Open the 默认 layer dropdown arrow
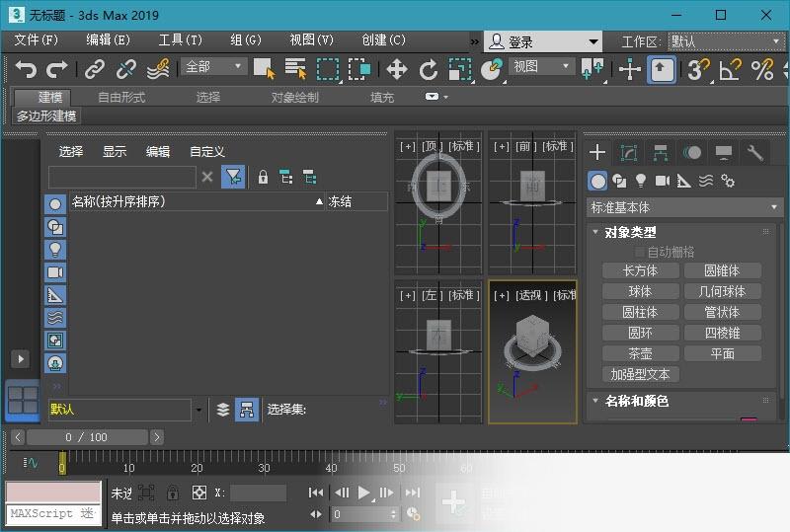Viewport: 790px width, 532px height. pos(198,410)
